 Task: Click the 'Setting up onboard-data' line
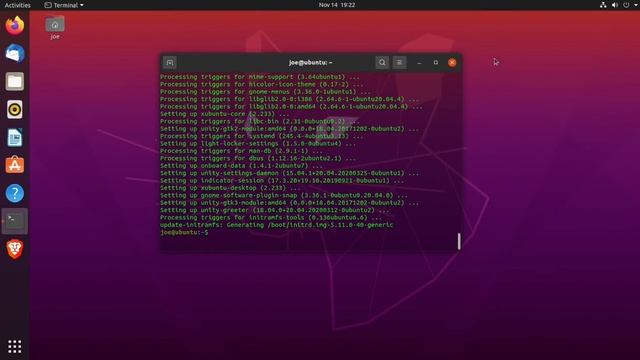click(241, 166)
